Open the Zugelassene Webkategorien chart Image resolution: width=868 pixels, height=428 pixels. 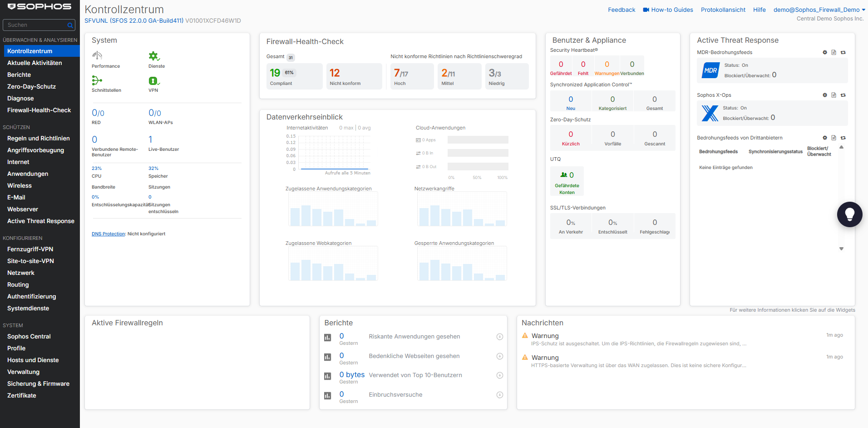[333, 264]
